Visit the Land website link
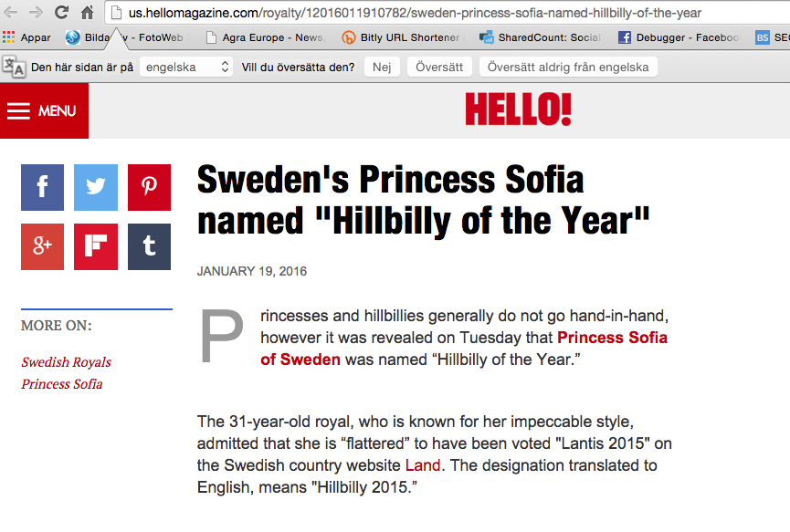The height and width of the screenshot is (532, 790). point(423,465)
